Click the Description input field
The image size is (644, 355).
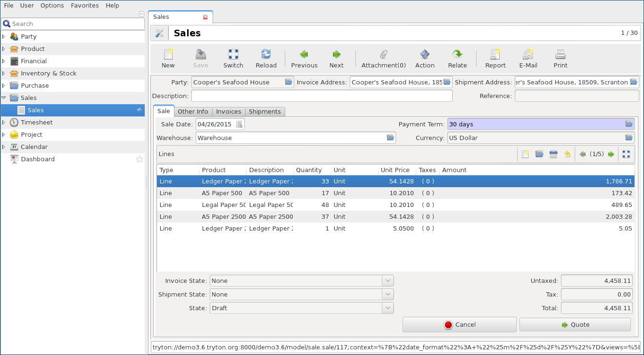pyautogui.click(x=322, y=96)
